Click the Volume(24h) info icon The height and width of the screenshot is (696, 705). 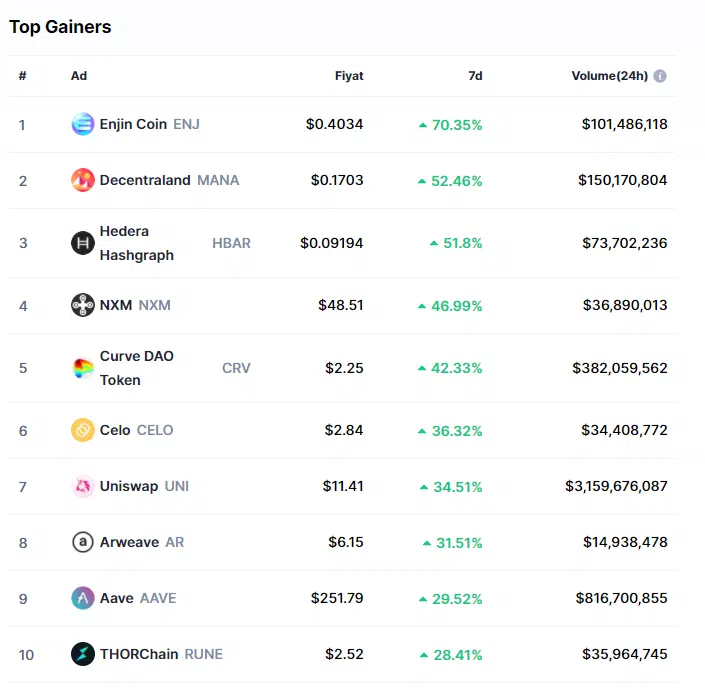coord(660,76)
